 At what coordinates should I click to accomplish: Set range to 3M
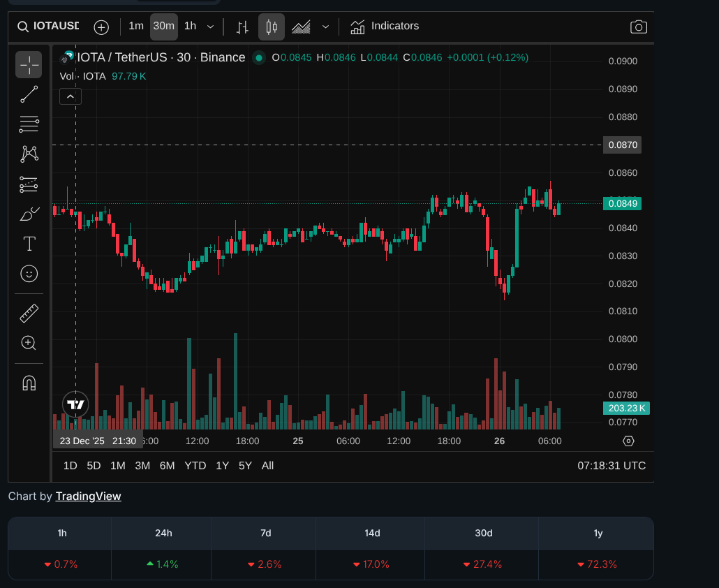142,466
